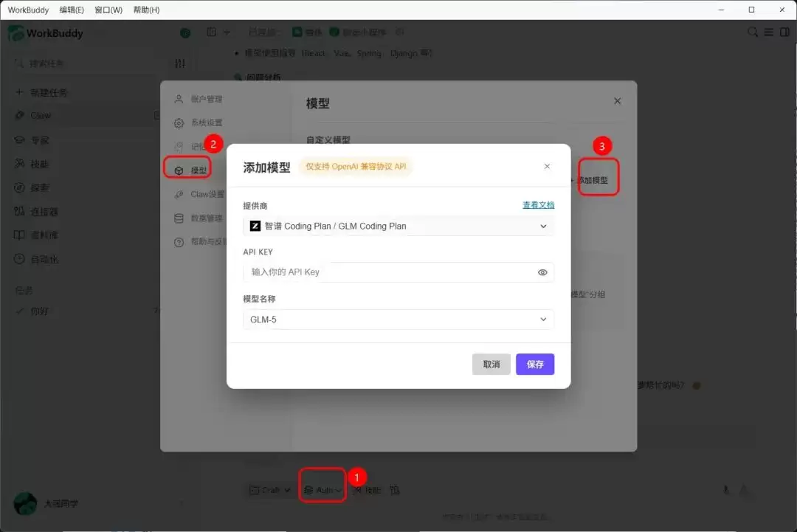Image resolution: width=797 pixels, height=532 pixels.
Task: Open the WorkBuddy menu in the title bar
Action: (x=28, y=10)
